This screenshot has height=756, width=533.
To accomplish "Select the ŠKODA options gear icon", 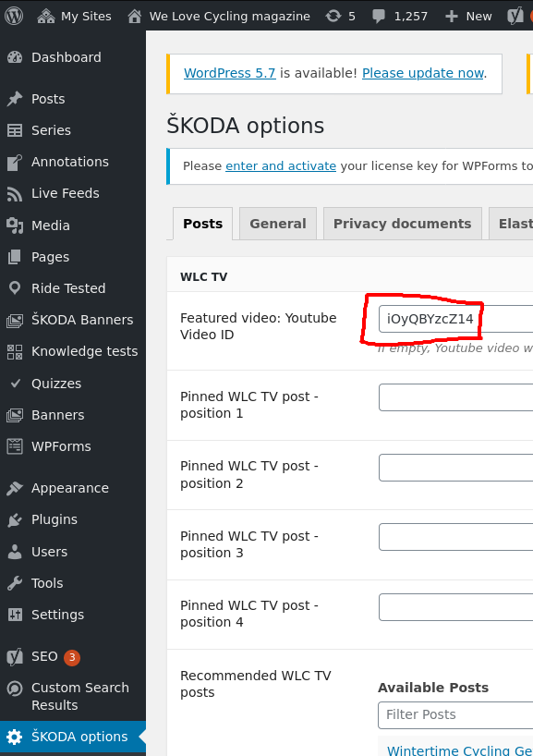I will coord(15,738).
